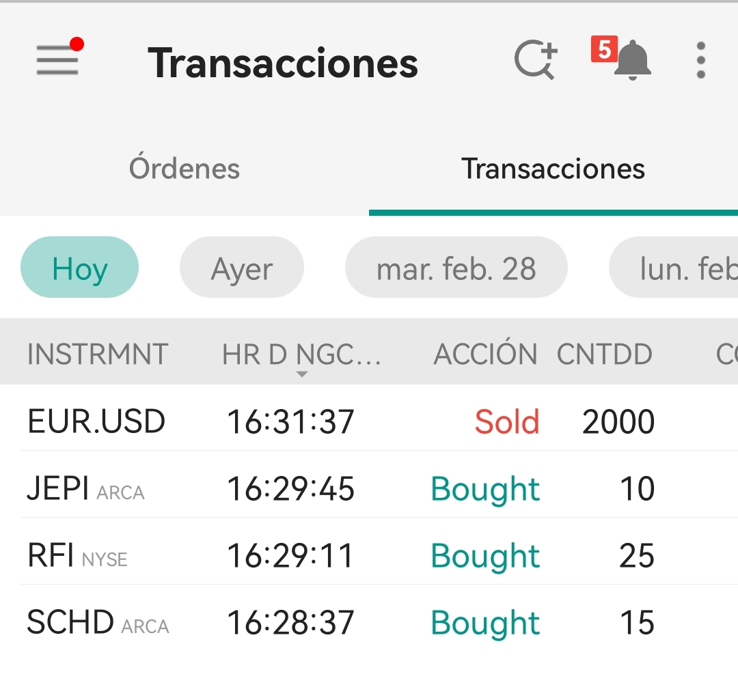Click the sort arrow under HR D NGC
Viewport: 738px width, 700px height.
302,374
